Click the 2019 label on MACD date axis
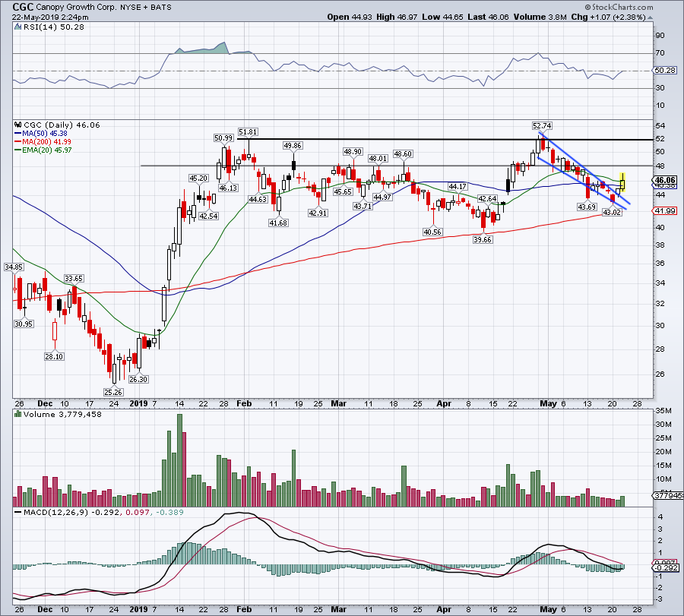The image size is (684, 616). click(139, 609)
